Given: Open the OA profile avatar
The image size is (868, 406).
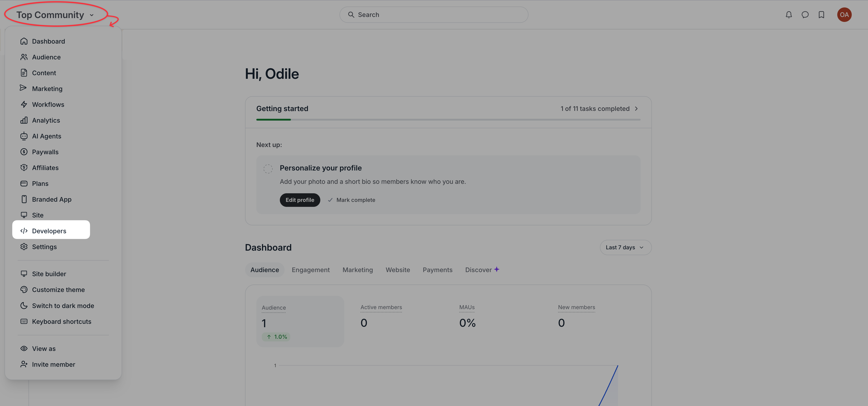Looking at the screenshot, I should coord(844,15).
